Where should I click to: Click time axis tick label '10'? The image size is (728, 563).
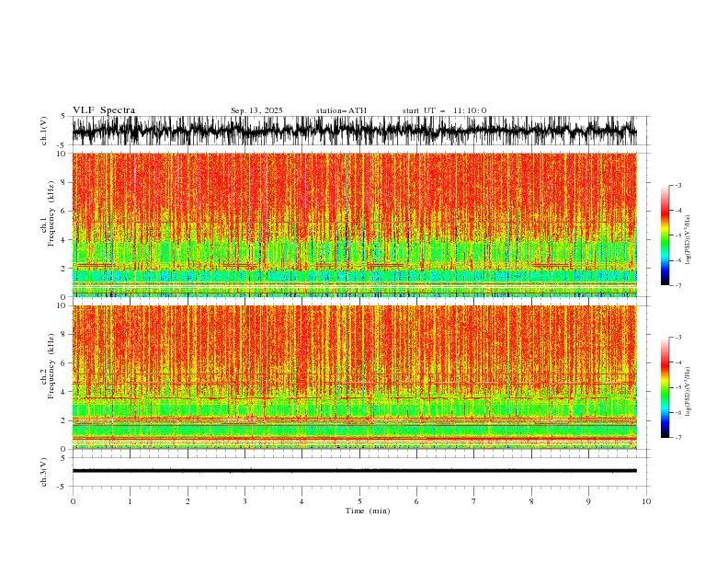(646, 501)
